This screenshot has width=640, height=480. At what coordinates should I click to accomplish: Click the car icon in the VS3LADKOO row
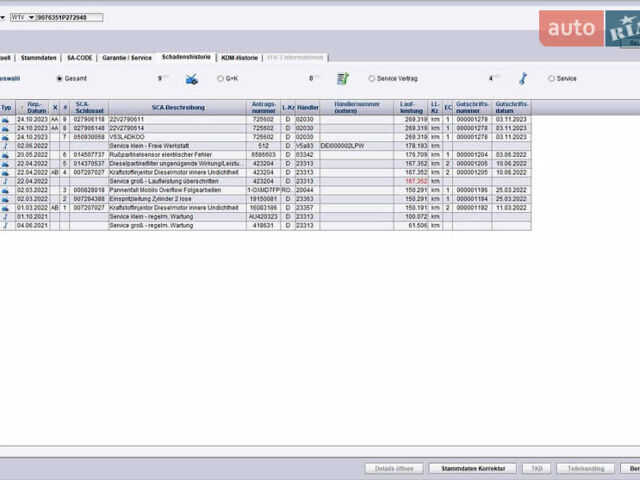(5, 138)
